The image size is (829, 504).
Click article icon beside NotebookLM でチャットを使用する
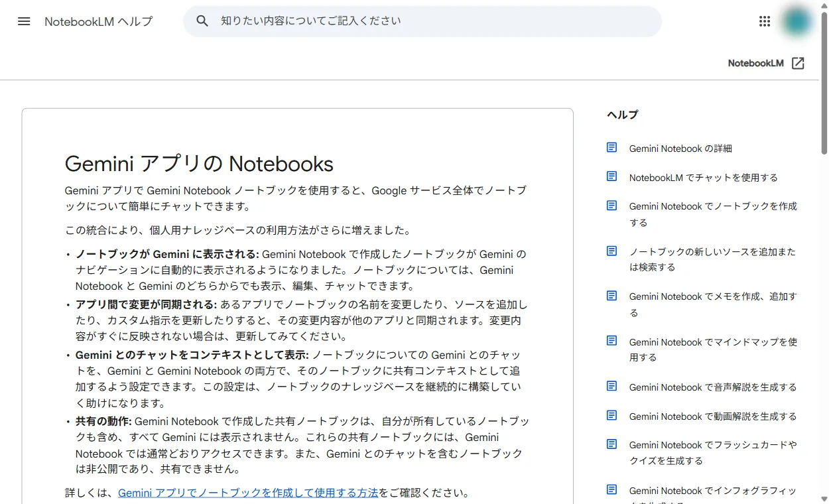(612, 176)
